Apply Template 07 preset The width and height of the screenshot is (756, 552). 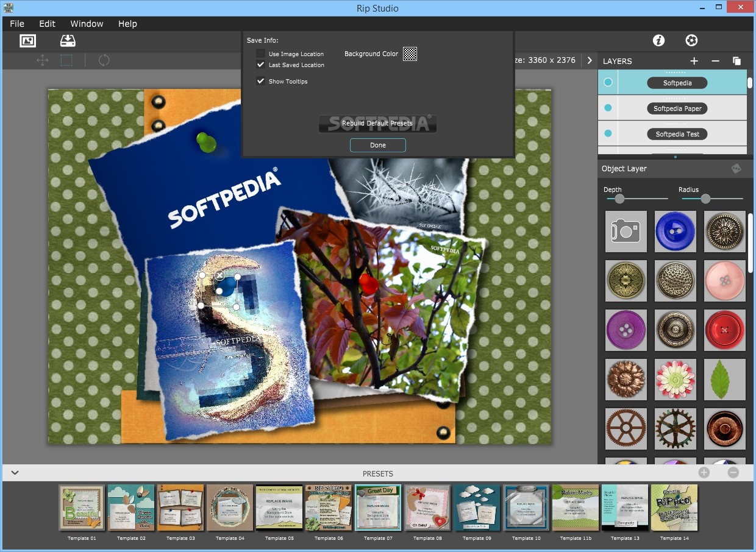tap(378, 508)
